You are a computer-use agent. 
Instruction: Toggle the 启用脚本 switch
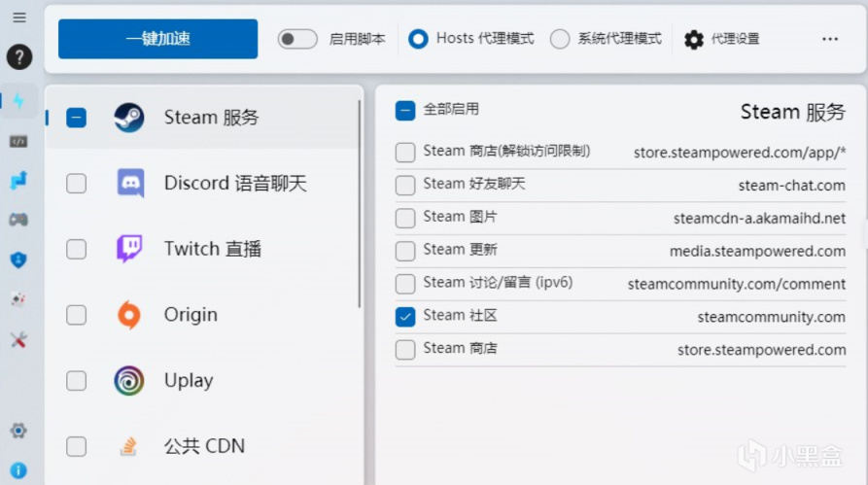pyautogui.click(x=297, y=39)
